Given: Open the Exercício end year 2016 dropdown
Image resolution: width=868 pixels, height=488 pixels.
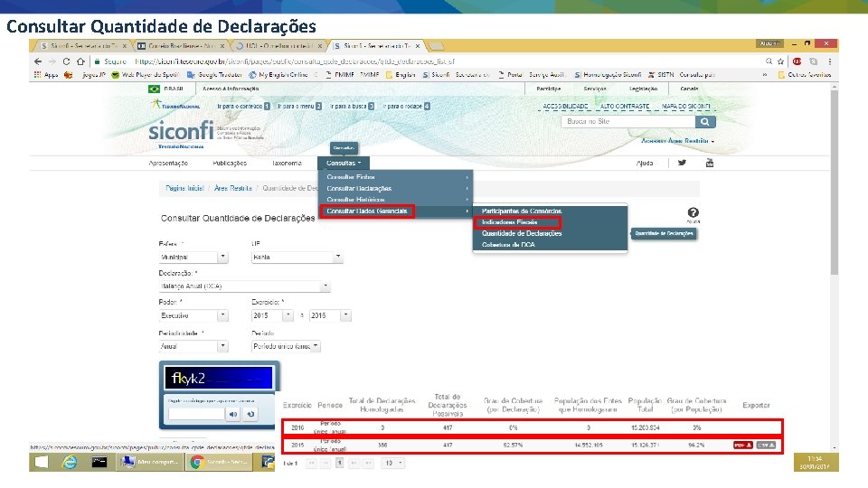Looking at the screenshot, I should tap(330, 315).
